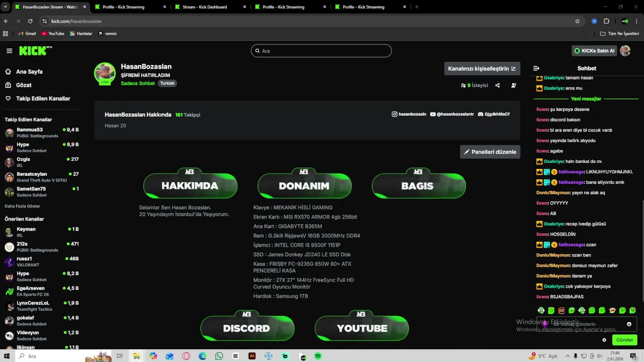Open the notification center in taskbar
Screen dimensions: 644x362
tap(633, 356)
